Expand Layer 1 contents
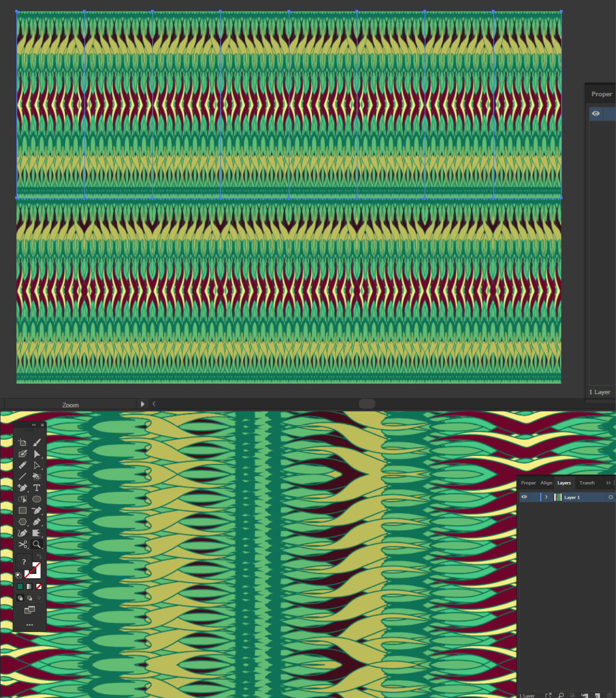This screenshot has width=616, height=698. tap(546, 497)
